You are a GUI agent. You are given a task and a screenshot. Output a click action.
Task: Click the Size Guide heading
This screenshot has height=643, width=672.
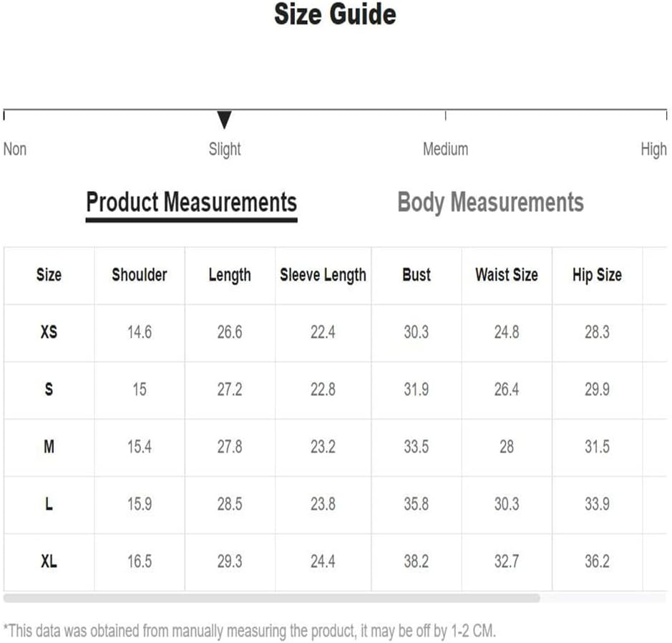pos(335,14)
